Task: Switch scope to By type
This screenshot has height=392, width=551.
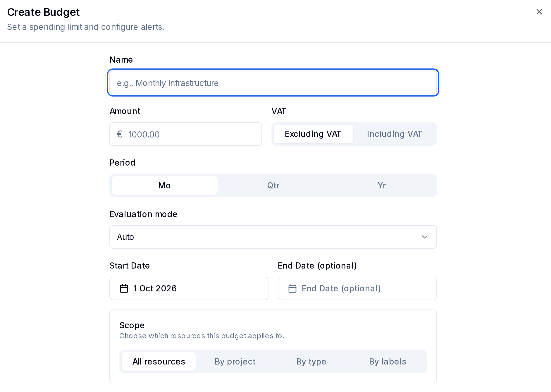Action: pos(311,362)
